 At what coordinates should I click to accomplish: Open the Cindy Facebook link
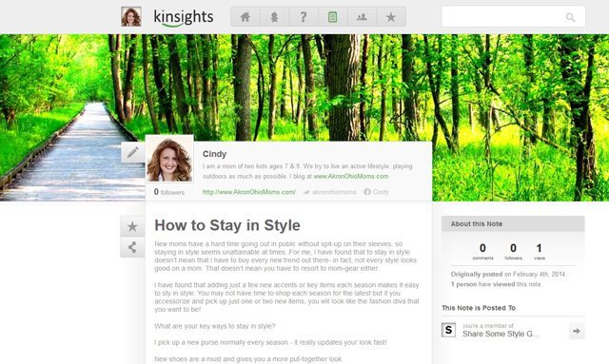[x=377, y=192]
